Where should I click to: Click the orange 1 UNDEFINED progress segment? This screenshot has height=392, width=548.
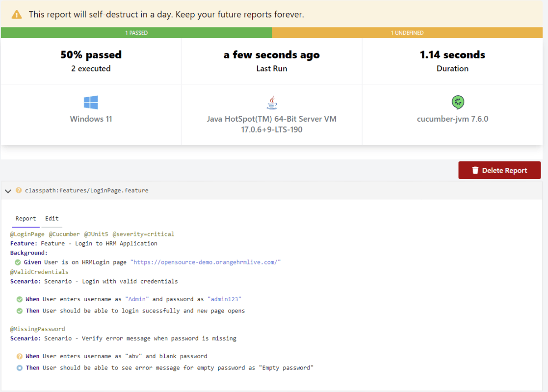407,33
